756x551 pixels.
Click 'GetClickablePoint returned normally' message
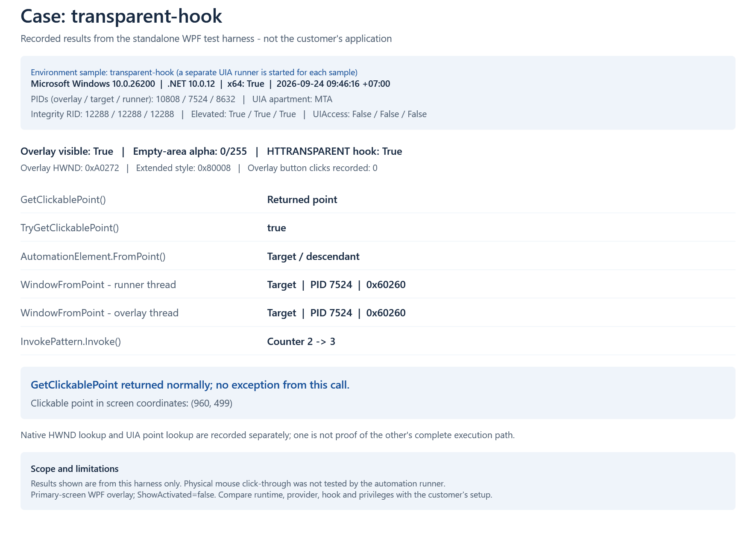point(190,385)
